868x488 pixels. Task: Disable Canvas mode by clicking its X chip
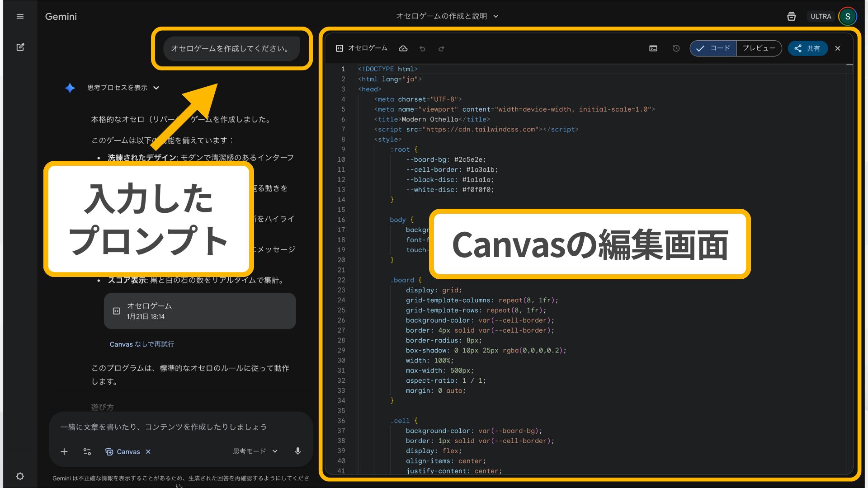pos(148,451)
